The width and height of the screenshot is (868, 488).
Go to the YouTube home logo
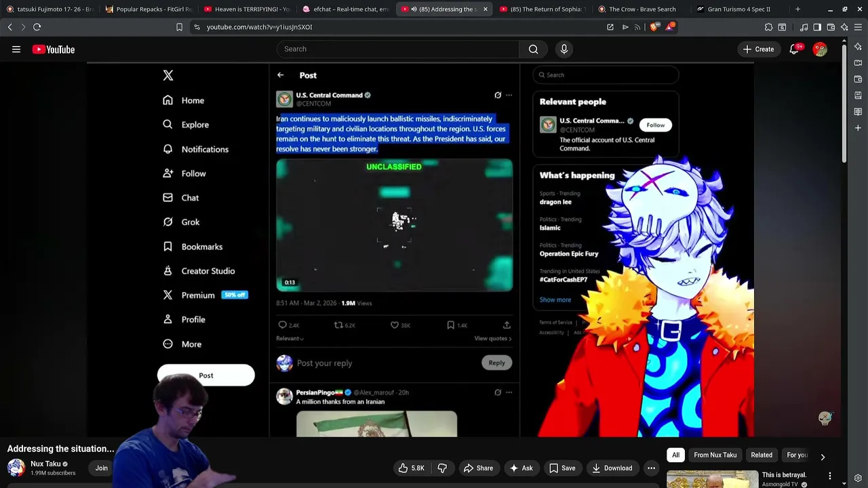click(x=54, y=49)
